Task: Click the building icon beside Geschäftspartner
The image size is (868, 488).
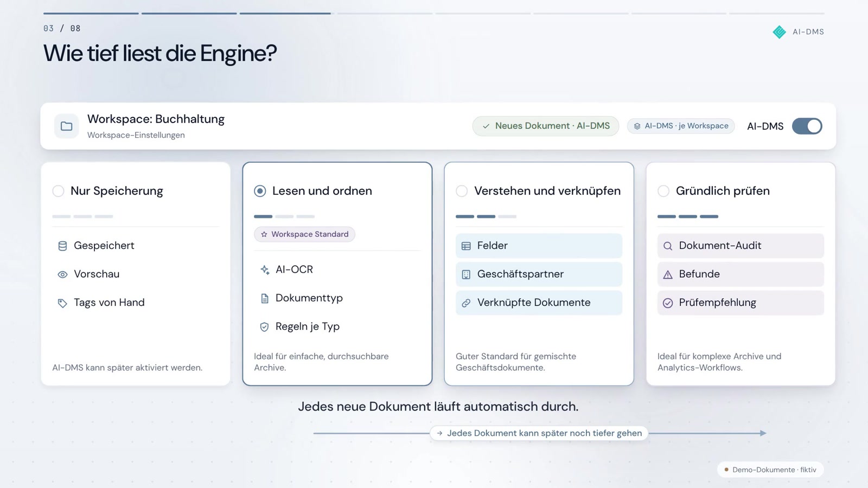Action: click(466, 274)
